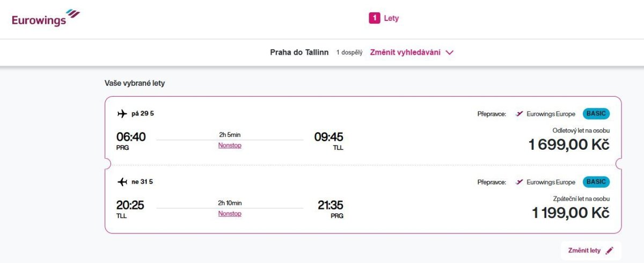644x263 pixels.
Task: Click the 06:40 PRG departure time
Action: point(131,137)
